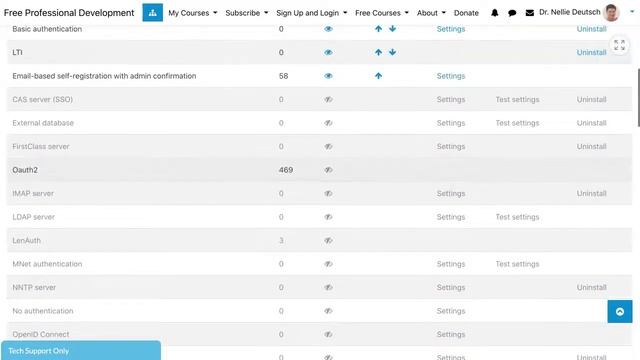Open Email-based self-registration Settings
This screenshot has width=640, height=360.
coord(451,76)
